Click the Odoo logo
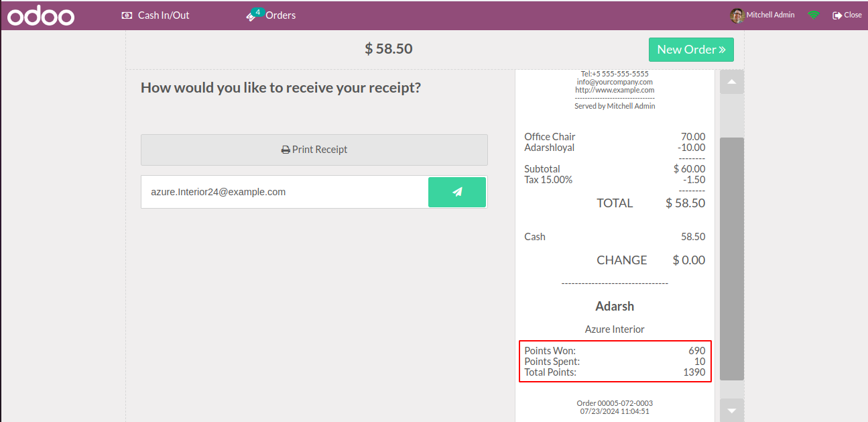868x422 pixels. (x=41, y=15)
